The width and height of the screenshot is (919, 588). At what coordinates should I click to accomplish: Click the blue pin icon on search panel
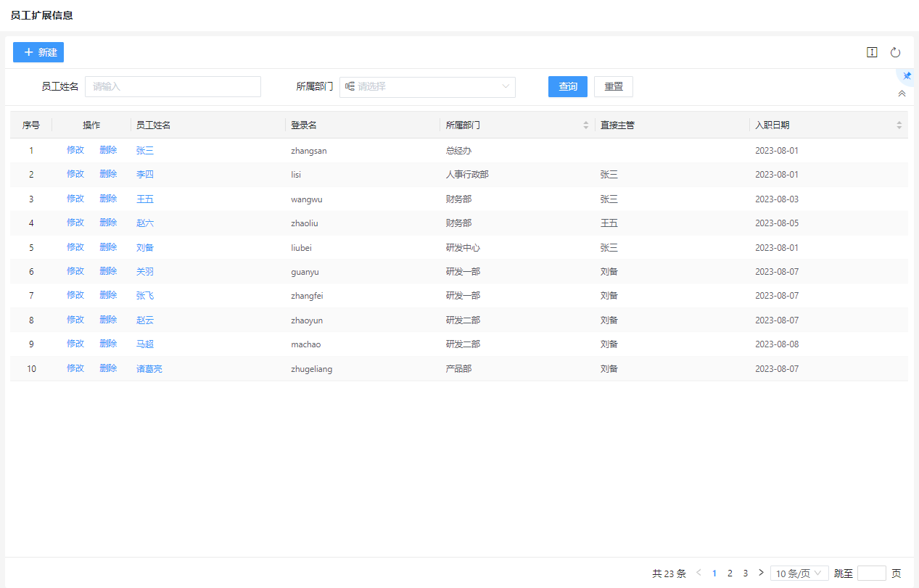907,76
